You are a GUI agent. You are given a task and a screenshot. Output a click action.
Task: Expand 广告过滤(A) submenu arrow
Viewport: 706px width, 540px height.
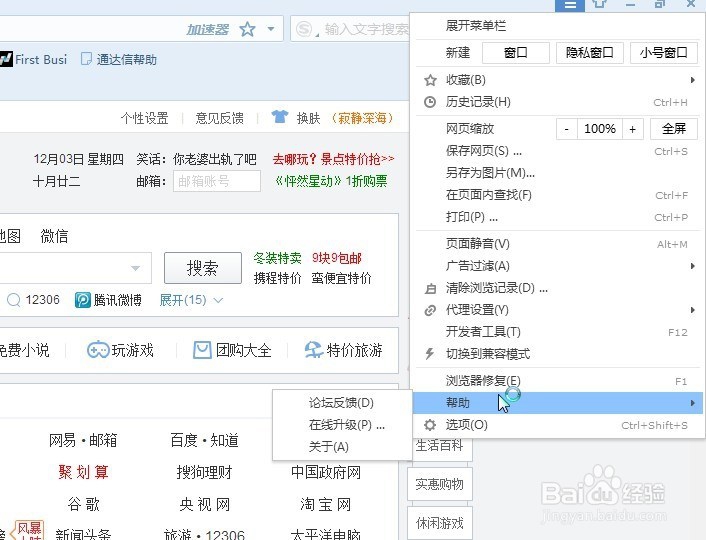[693, 266]
